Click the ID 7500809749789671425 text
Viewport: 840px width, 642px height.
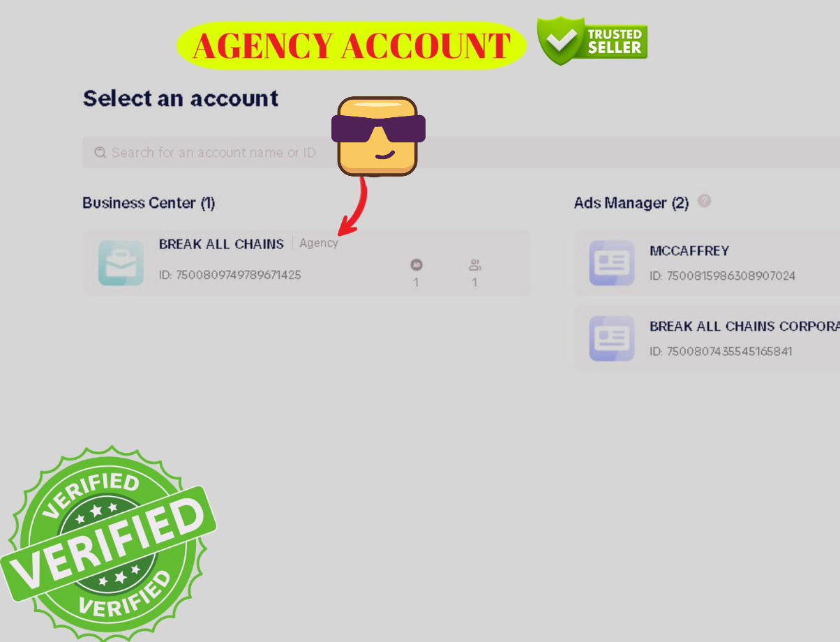pyautogui.click(x=230, y=275)
